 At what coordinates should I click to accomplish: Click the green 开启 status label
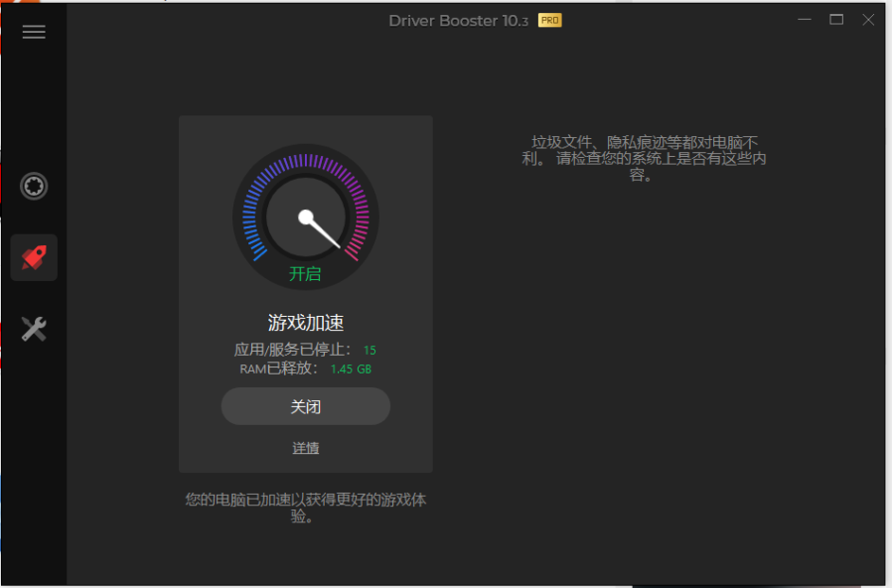point(305,274)
